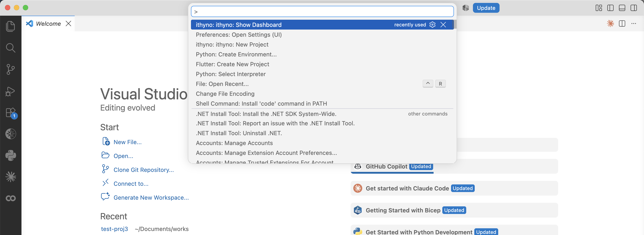Open the GitHub Copilot walkthrough
The height and width of the screenshot is (235, 644).
[454, 167]
